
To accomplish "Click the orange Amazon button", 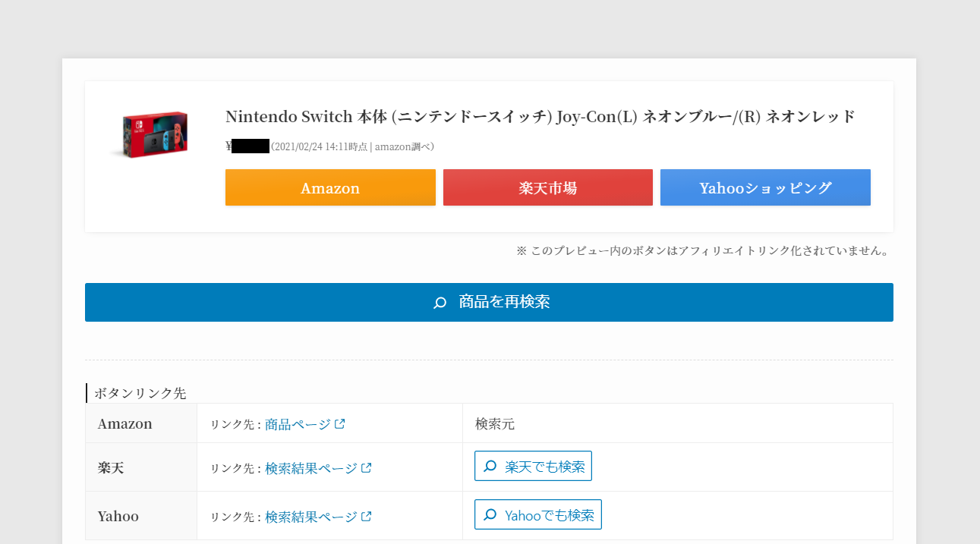I will [x=330, y=187].
